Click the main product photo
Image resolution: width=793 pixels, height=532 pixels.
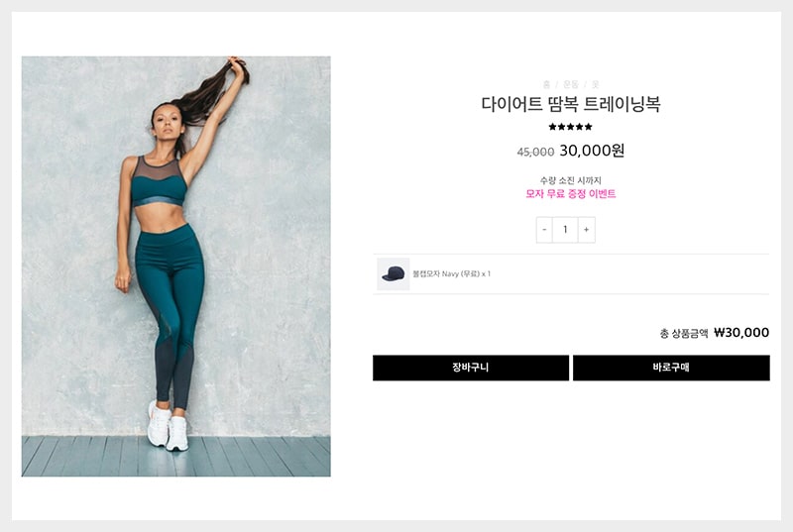point(176,266)
